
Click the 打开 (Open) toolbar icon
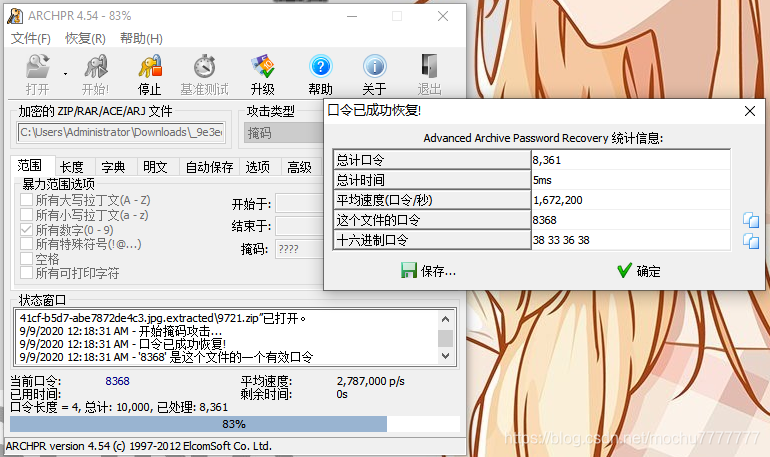[38, 66]
